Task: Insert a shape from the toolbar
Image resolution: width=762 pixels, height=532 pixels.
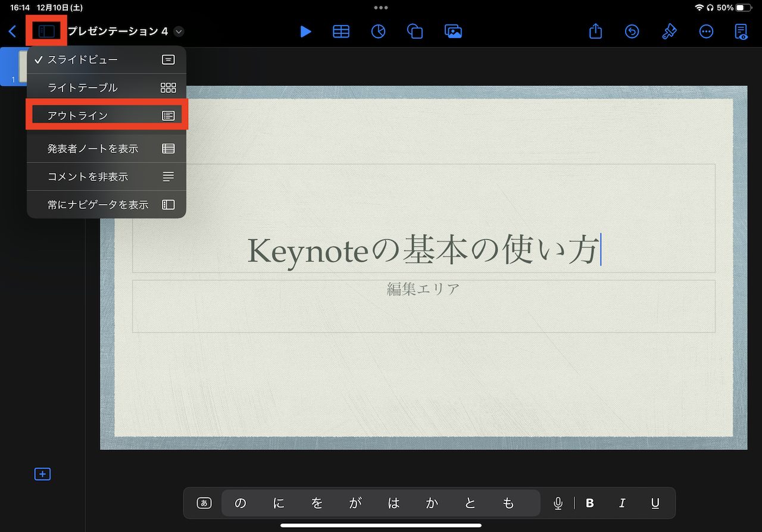Action: point(415,32)
